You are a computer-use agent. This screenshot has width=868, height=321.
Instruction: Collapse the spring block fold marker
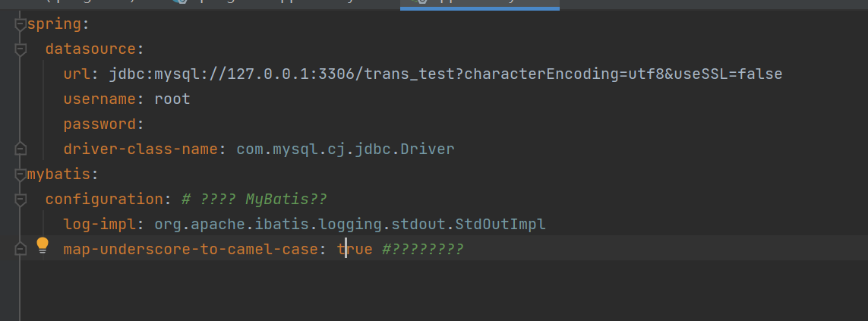tap(21, 24)
